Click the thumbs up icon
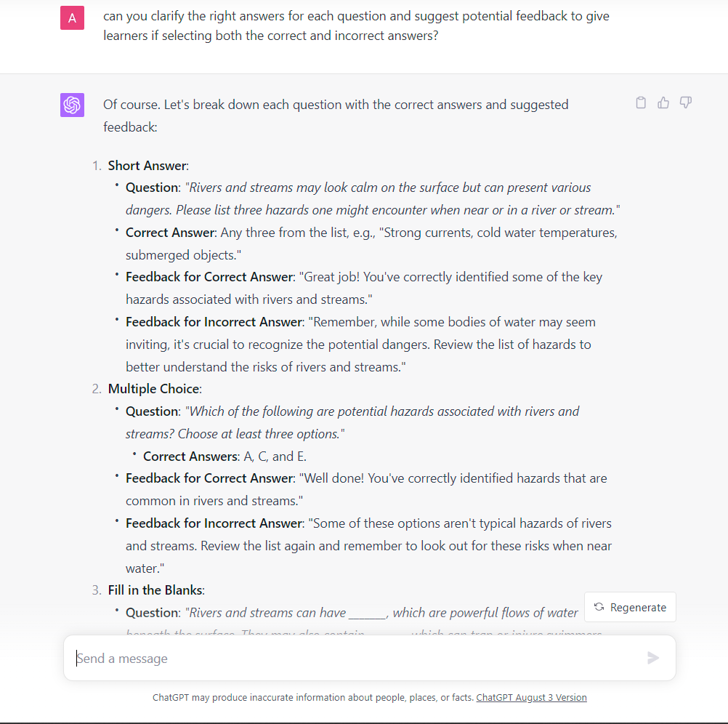728x724 pixels. (663, 102)
